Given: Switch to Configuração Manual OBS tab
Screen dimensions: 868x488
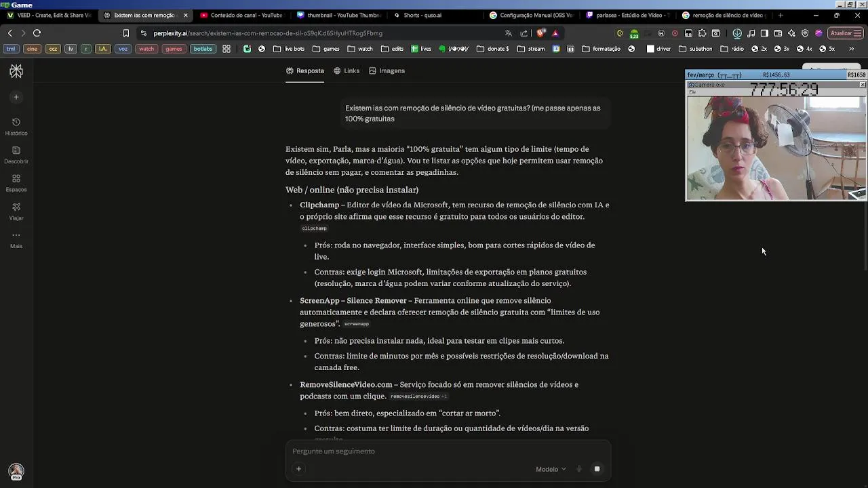Looking at the screenshot, I should pyautogui.click(x=531, y=15).
